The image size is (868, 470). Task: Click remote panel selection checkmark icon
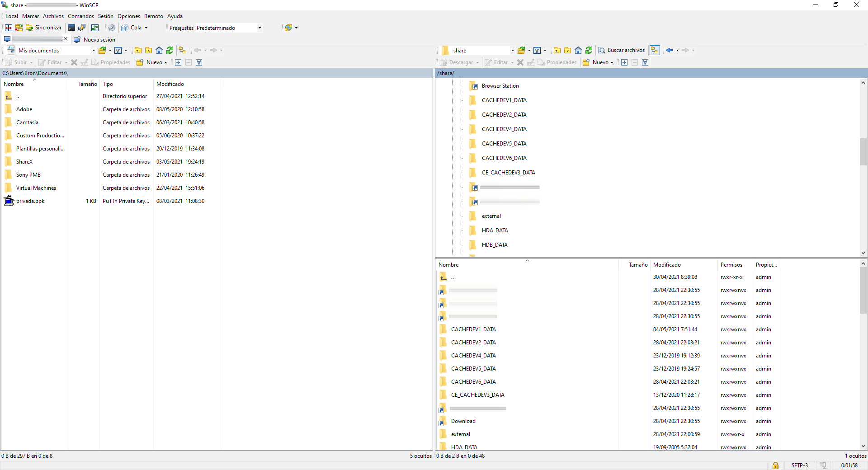tap(645, 62)
